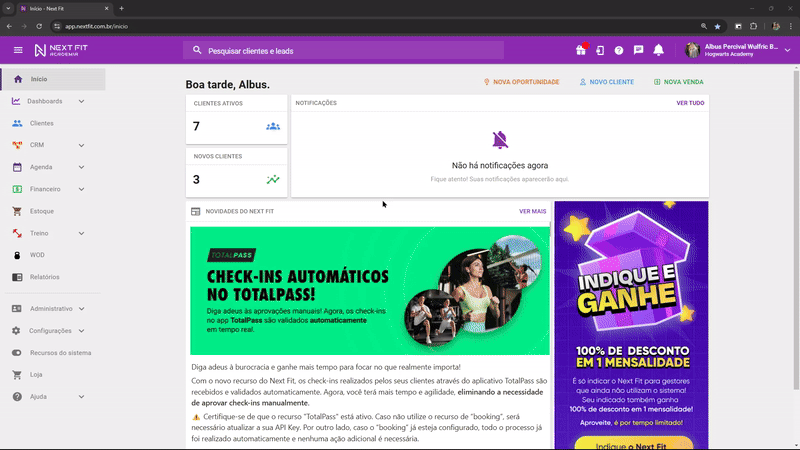
Task: Open the browser tab list dropdown
Action: (8, 8)
